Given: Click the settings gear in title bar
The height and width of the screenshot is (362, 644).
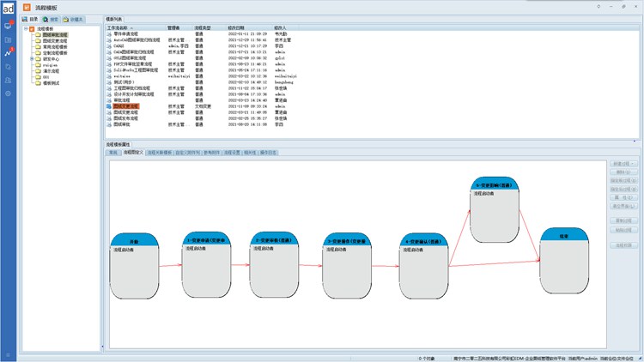Looking at the screenshot, I should pyautogui.click(x=598, y=6).
